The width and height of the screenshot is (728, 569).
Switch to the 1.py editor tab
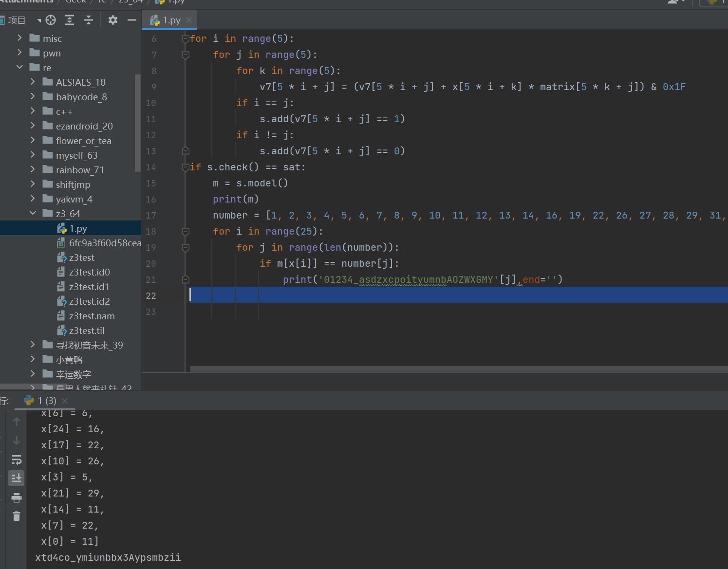point(171,20)
